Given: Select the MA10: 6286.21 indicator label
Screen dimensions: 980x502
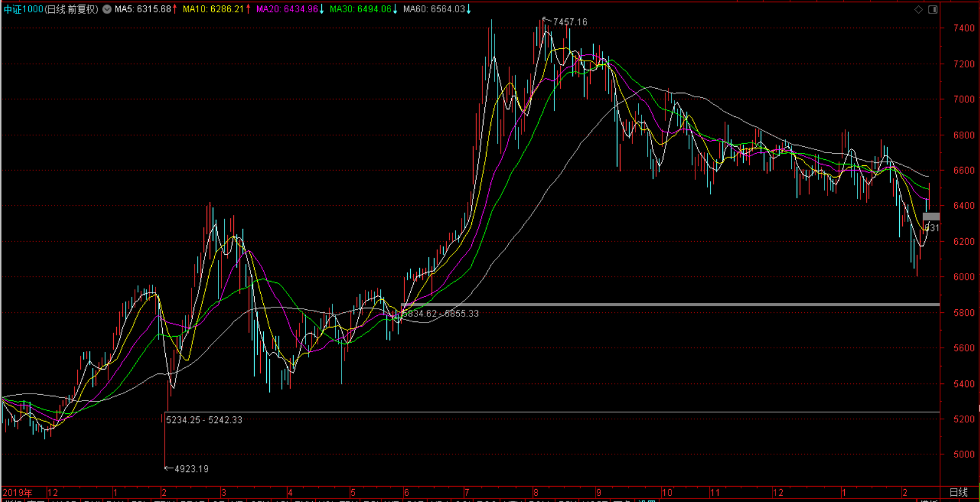Looking at the screenshot, I should click(x=217, y=9).
